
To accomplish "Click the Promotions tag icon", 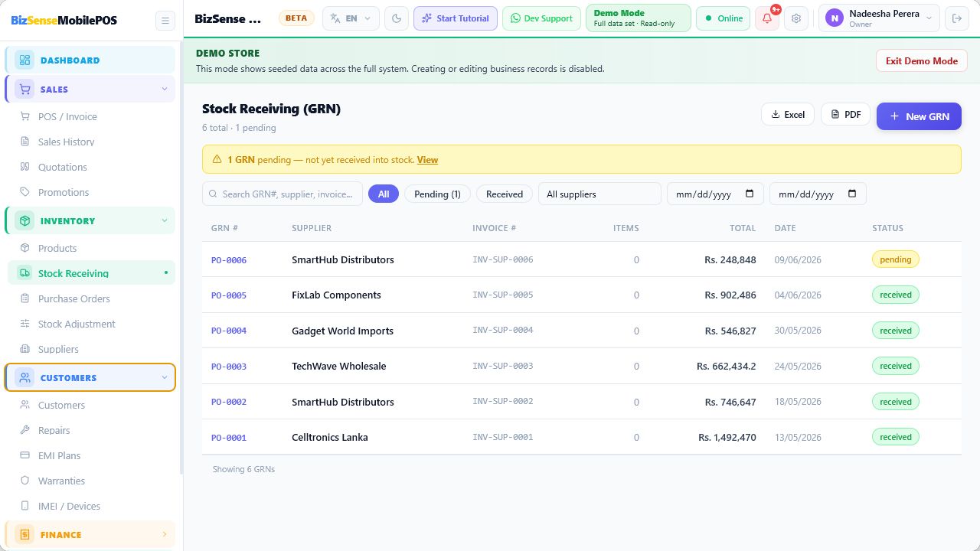I will [24, 193].
